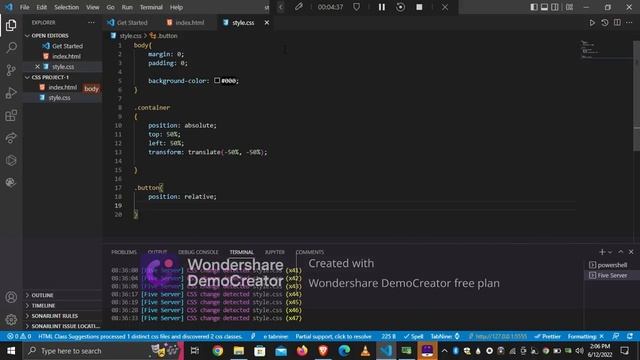
Task: Expand the SONARLINT ISSUE LOCATIONS section
Action: [65, 326]
